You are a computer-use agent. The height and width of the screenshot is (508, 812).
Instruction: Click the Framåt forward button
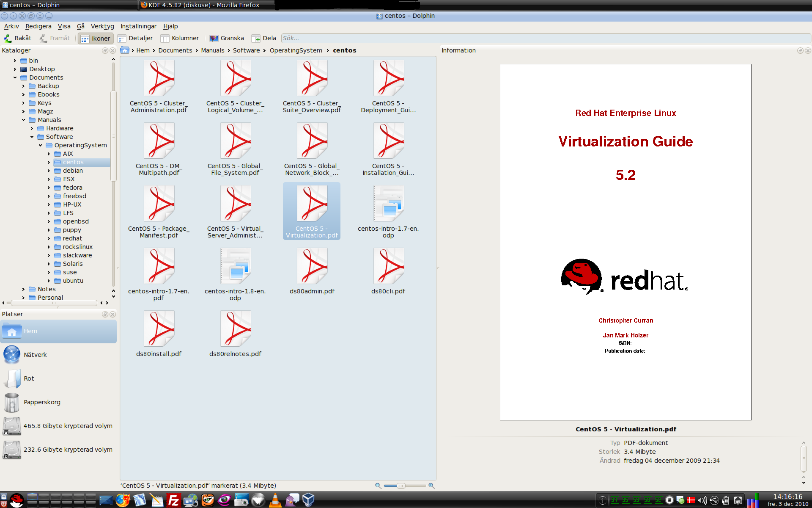tap(55, 38)
